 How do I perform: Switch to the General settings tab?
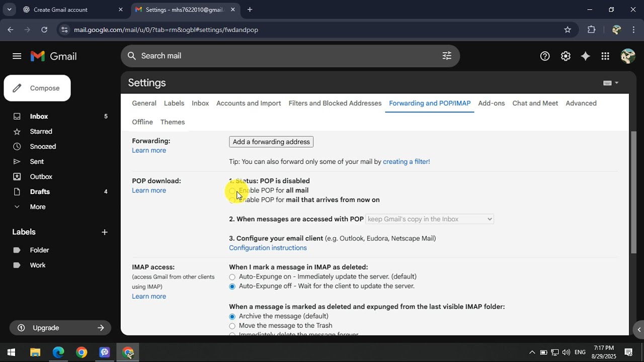coord(144,103)
